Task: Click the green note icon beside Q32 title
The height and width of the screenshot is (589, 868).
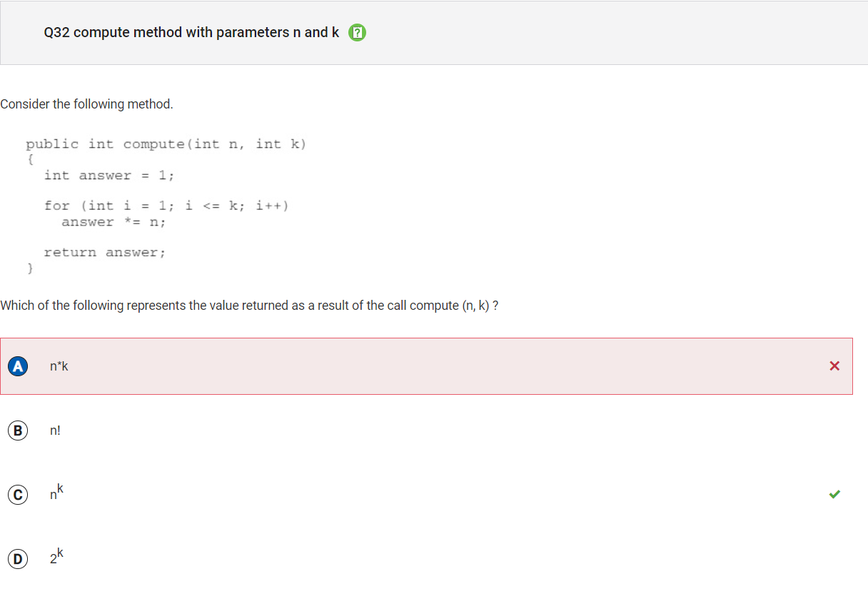Action: [x=357, y=33]
